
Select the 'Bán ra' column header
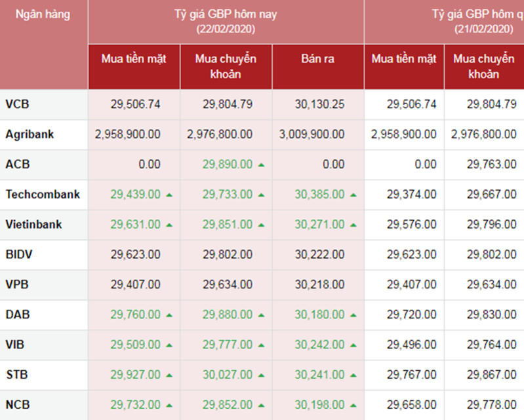tap(317, 59)
